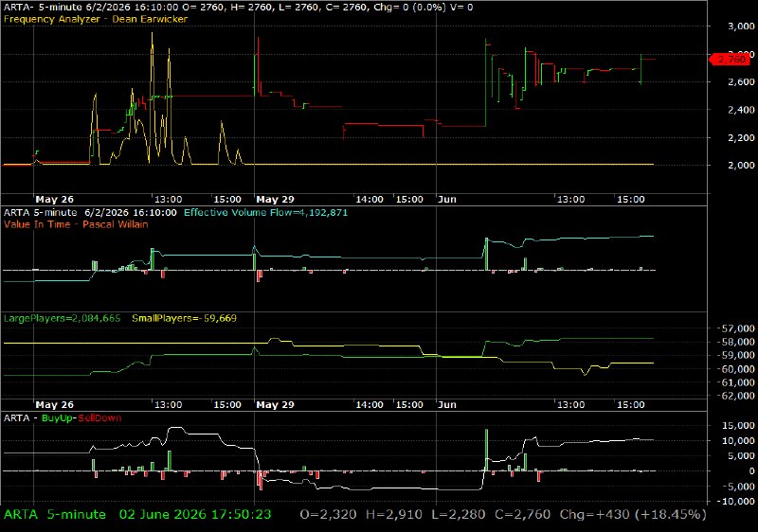Click the ARTA 5-minute status bar label
The width and height of the screenshot is (758, 532).
(55, 515)
